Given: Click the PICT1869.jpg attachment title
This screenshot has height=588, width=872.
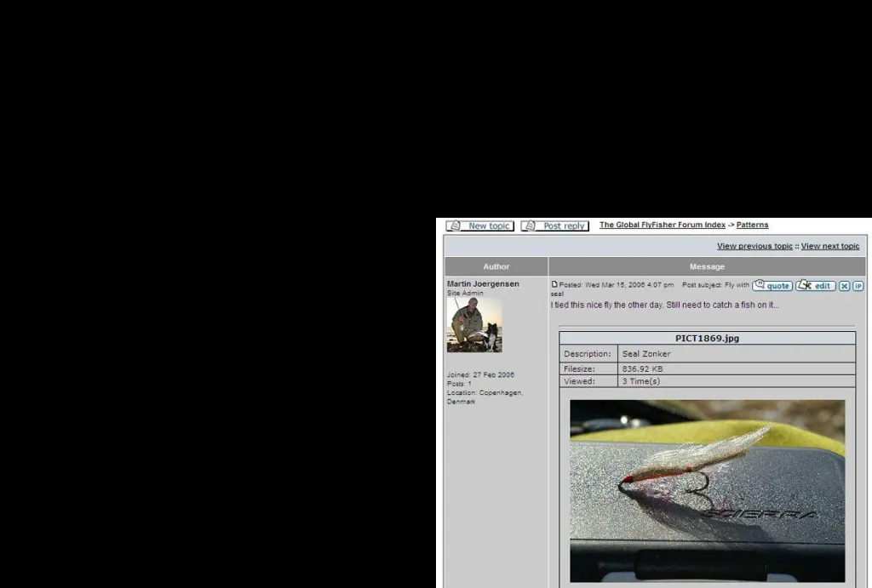Looking at the screenshot, I should (707, 338).
